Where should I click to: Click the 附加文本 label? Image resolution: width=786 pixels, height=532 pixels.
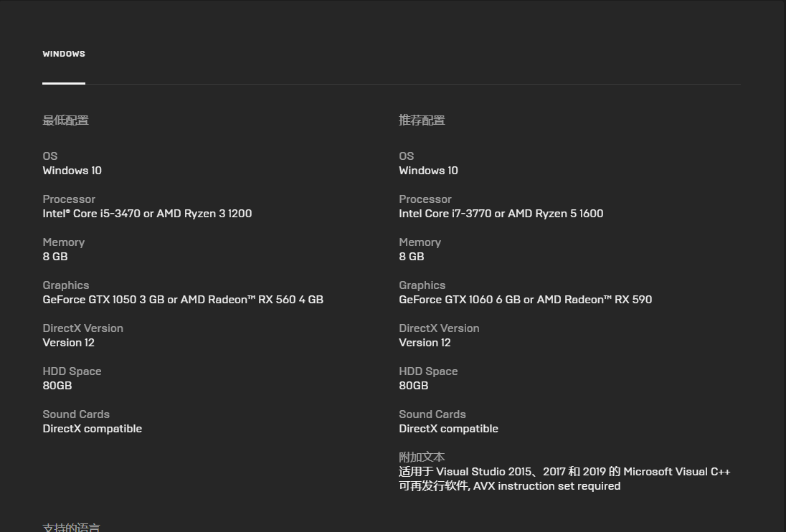pos(422,457)
